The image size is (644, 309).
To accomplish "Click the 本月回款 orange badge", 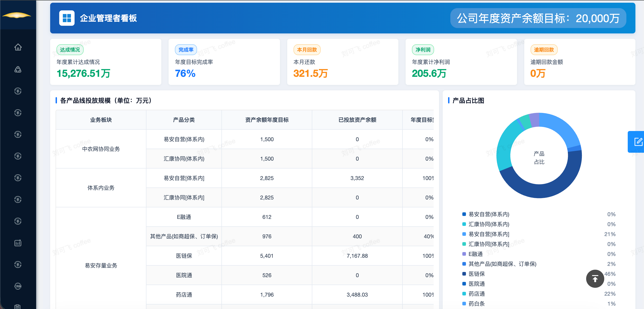I will [307, 50].
